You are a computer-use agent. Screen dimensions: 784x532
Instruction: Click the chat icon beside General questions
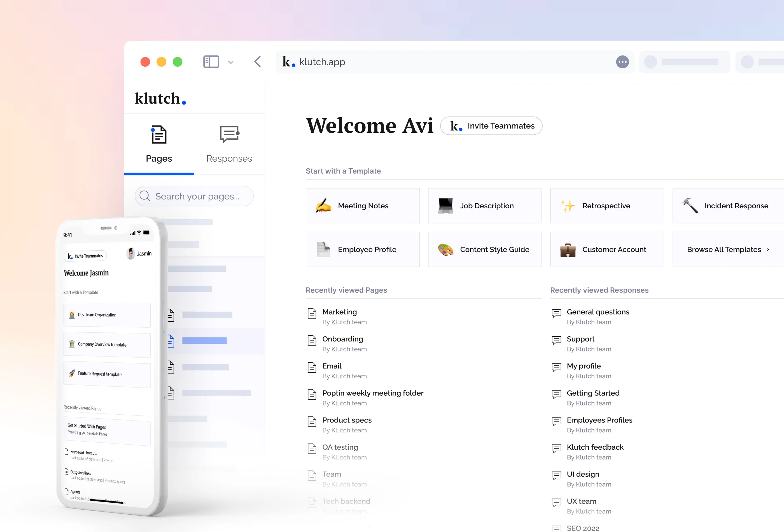[556, 313]
